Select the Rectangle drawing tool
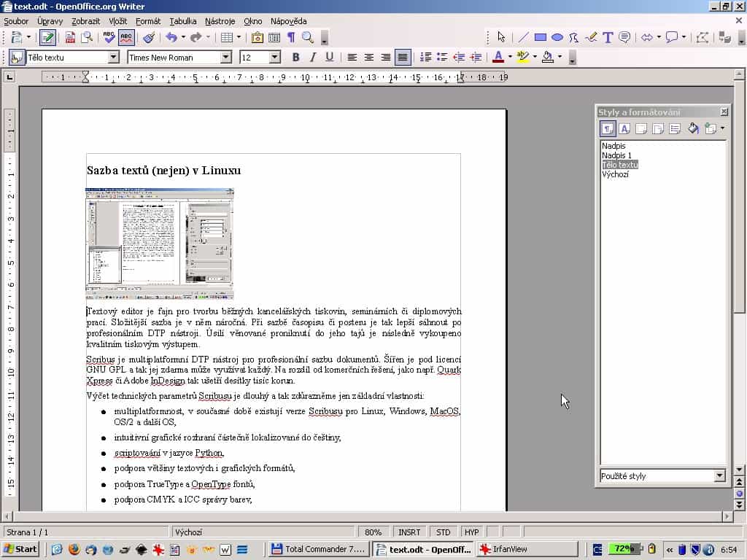 (541, 37)
